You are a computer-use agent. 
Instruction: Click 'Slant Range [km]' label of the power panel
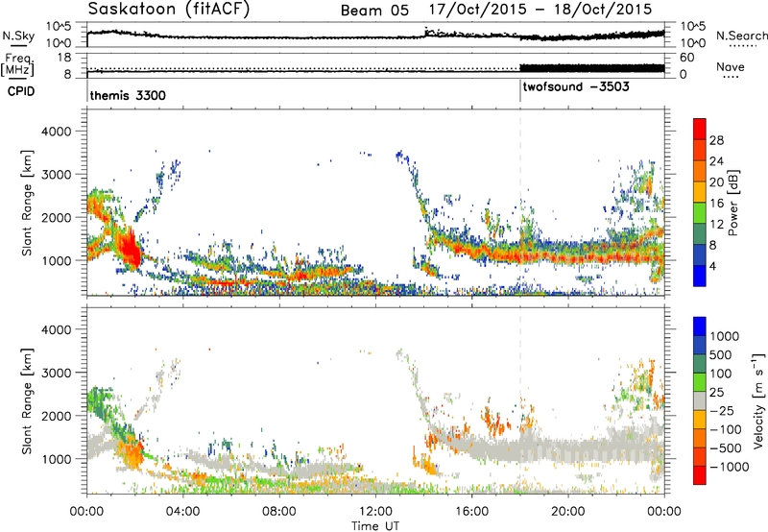[x=27, y=203]
